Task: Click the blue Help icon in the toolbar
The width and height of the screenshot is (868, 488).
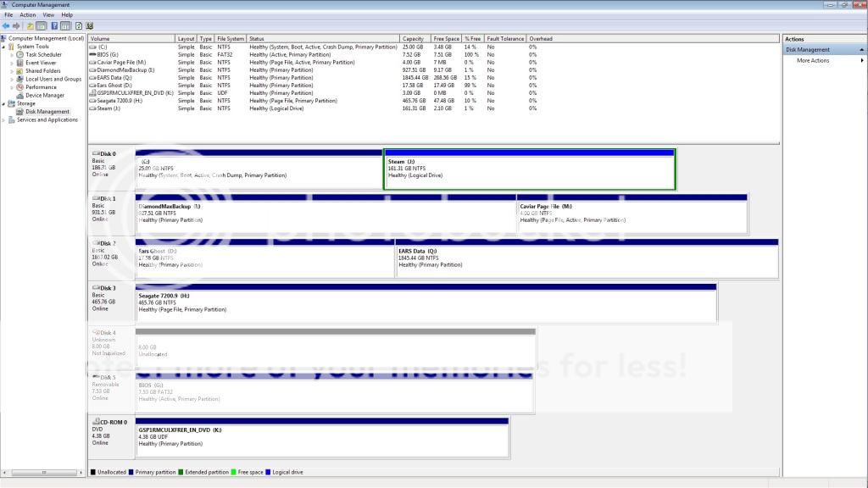Action: (x=53, y=25)
